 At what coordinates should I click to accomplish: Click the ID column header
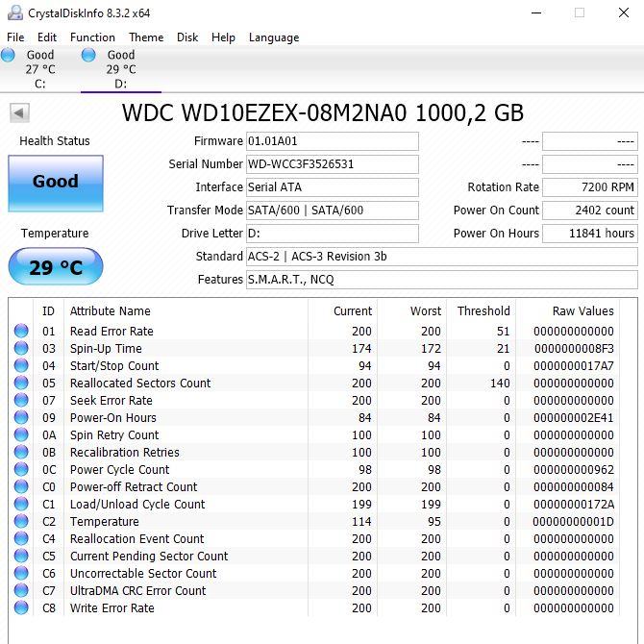click(48, 310)
